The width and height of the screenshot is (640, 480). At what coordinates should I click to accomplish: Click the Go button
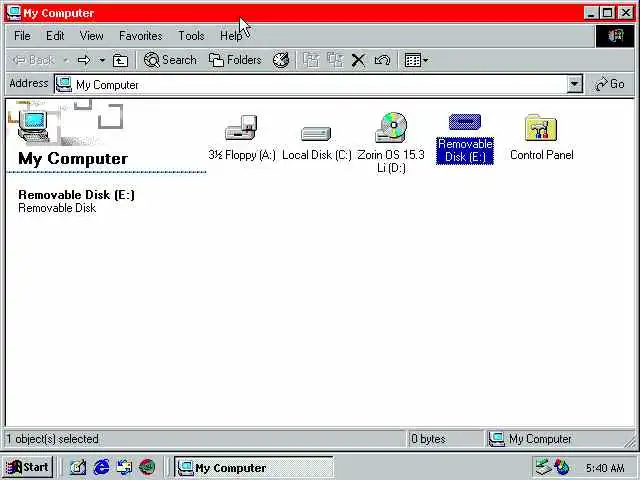tap(610, 84)
